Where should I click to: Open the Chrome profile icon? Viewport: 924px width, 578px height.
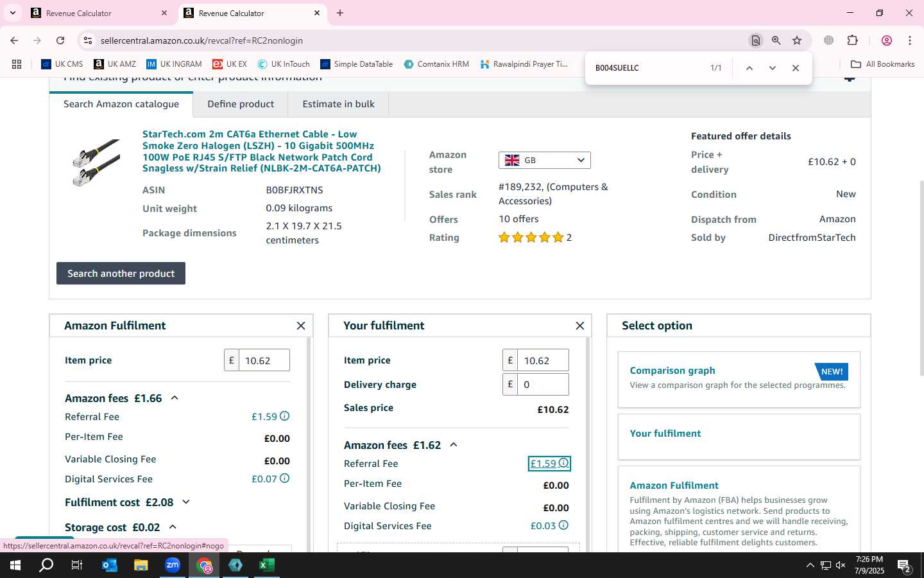887,40
